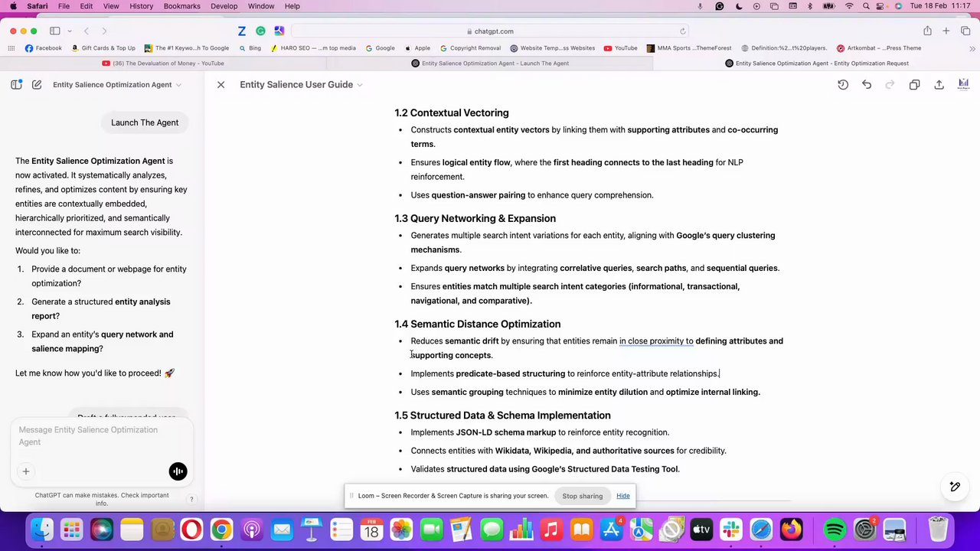Switch to The Devaluation of Money YouTube tab
The image size is (980, 551).
163,64
